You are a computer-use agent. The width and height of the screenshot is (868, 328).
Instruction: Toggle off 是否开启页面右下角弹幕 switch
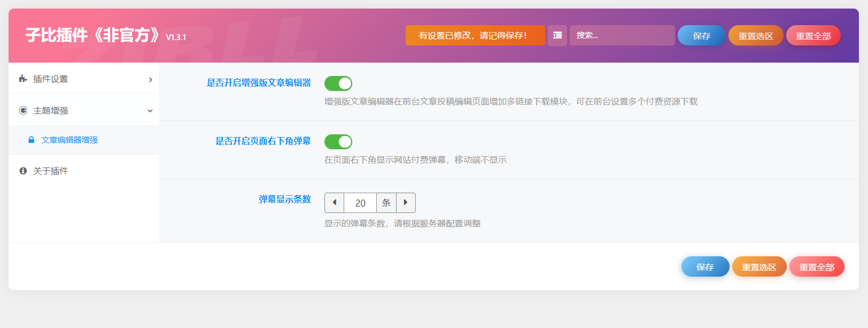point(338,142)
